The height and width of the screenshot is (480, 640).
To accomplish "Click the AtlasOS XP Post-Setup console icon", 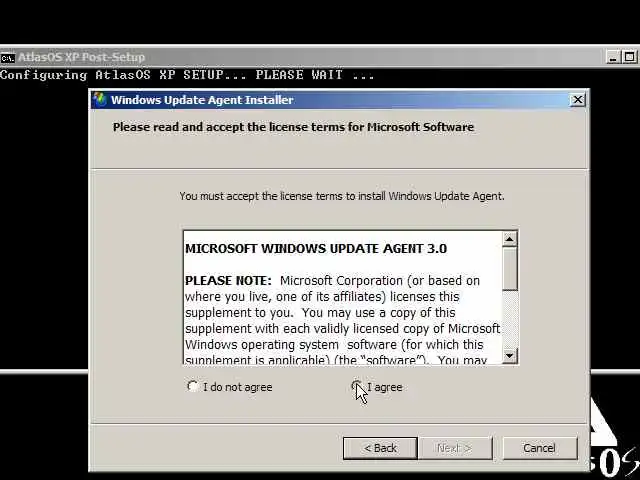I will (7, 58).
